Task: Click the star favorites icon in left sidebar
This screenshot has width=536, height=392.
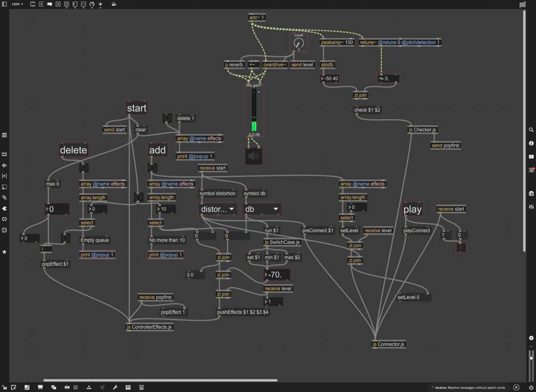Action: click(x=4, y=252)
